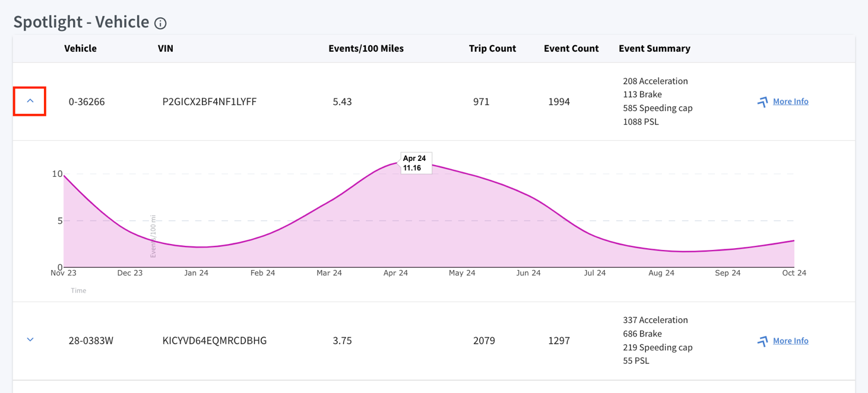The height and width of the screenshot is (393, 868).
Task: Open More Info link for vehicle 0-36266
Action: tap(790, 102)
